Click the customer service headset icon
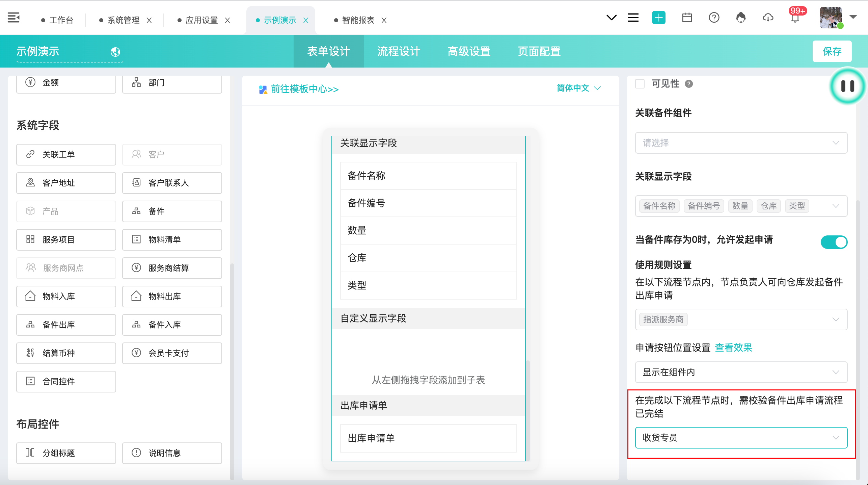 (x=741, y=18)
